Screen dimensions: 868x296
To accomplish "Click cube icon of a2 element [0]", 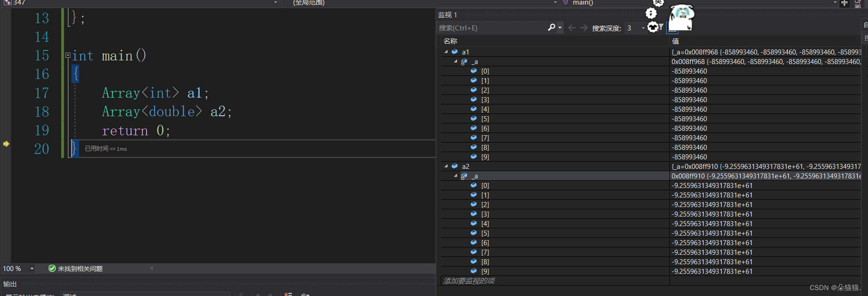I will pos(474,185).
